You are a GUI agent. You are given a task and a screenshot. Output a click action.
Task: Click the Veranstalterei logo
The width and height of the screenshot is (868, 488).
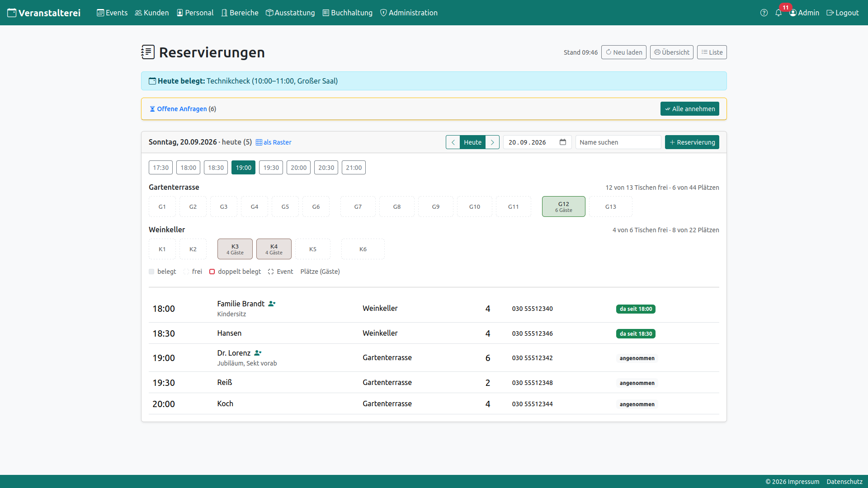coord(44,13)
